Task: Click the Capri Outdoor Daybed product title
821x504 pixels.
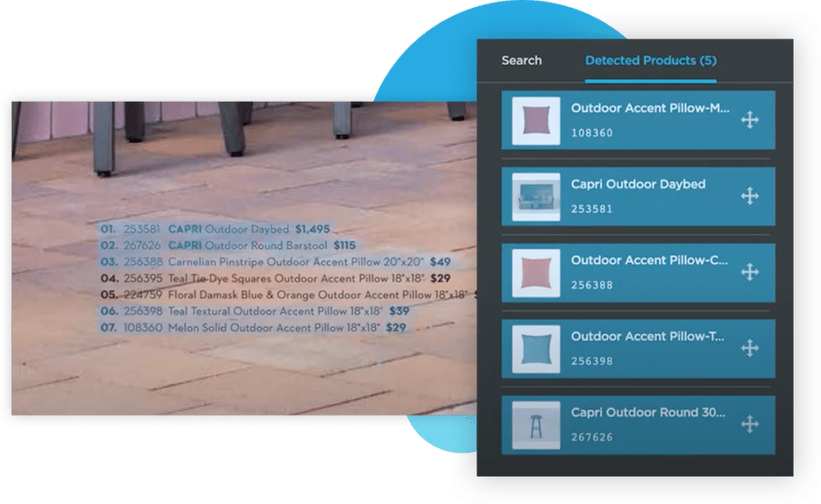Action: click(x=637, y=184)
